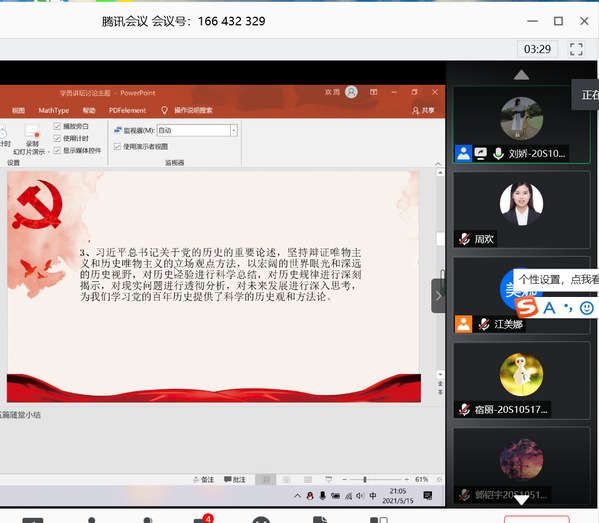Click the screen-sharing icon on 刘娇's tile
The image size is (599, 523).
(x=481, y=154)
